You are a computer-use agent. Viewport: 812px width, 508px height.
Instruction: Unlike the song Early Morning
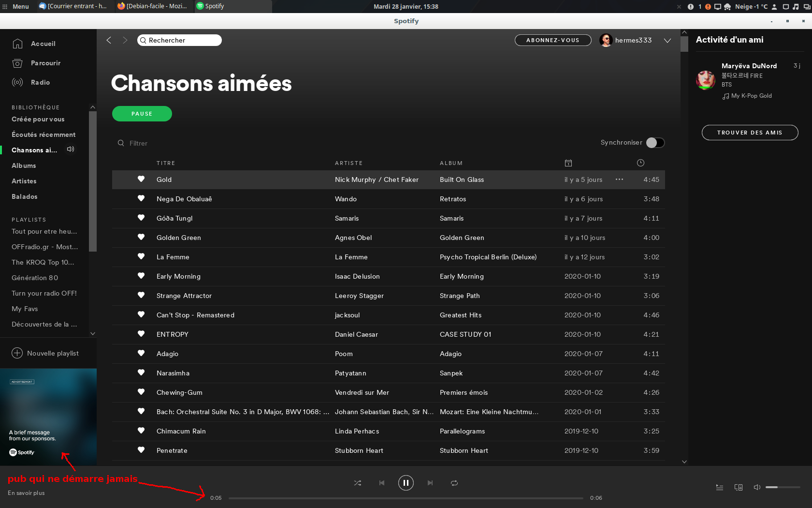click(141, 276)
